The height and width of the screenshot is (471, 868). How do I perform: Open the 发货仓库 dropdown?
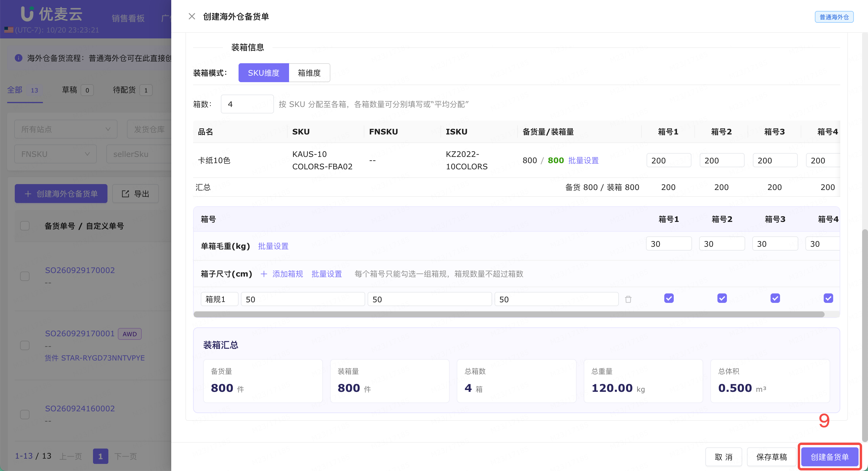click(x=149, y=129)
